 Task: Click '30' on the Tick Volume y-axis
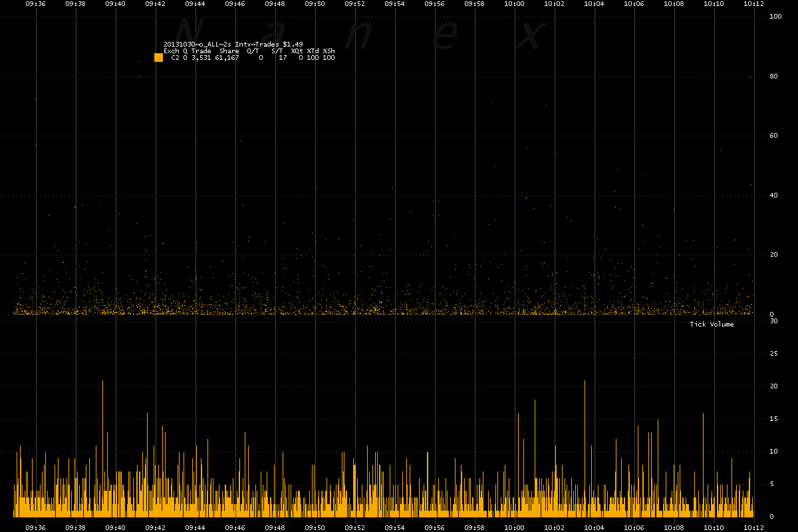click(773, 321)
